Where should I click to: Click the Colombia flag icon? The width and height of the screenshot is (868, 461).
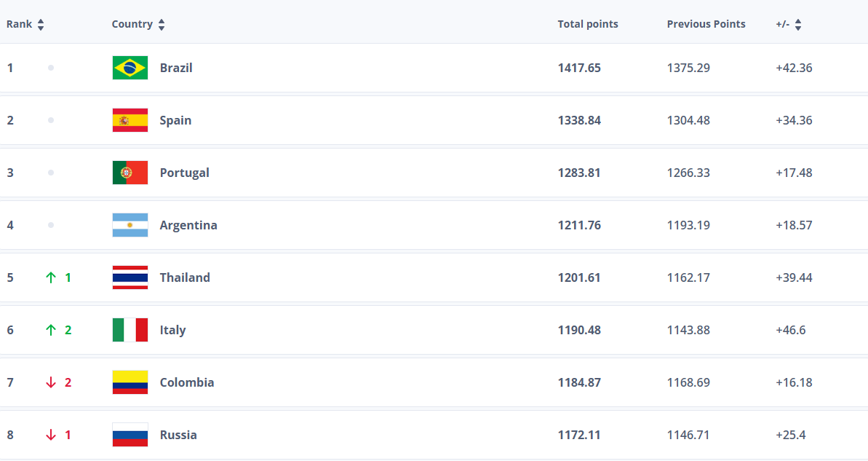[x=130, y=382]
